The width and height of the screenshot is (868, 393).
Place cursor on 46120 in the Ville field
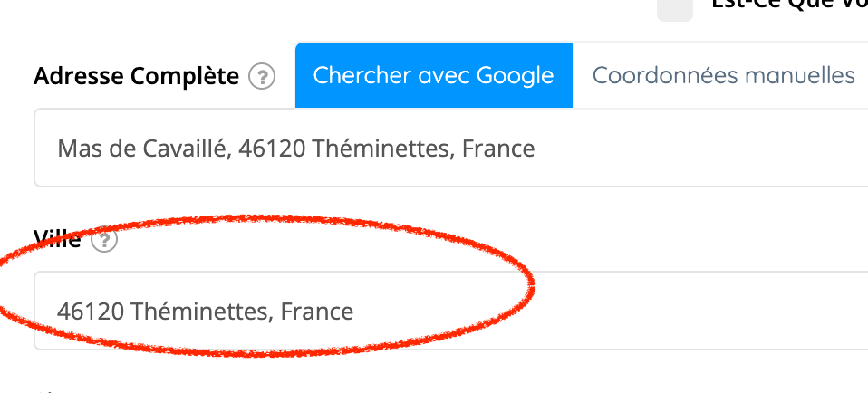pyautogui.click(x=91, y=312)
